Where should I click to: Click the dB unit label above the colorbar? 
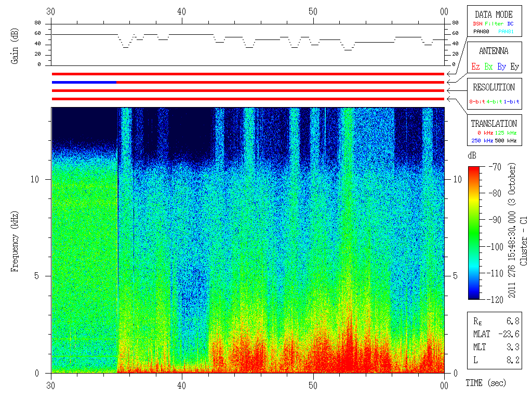472,155
